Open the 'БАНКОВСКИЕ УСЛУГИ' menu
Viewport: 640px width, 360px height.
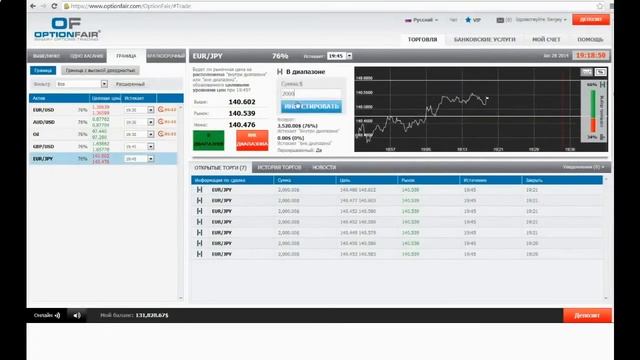pyautogui.click(x=484, y=40)
